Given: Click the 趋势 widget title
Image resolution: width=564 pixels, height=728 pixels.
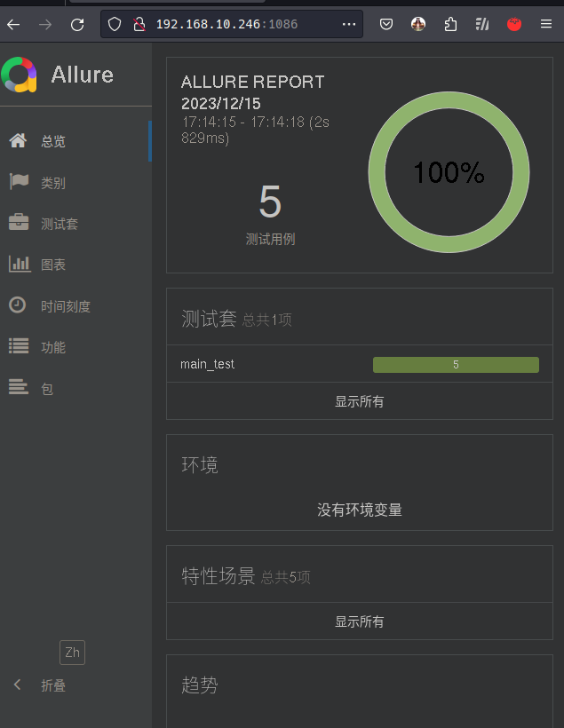Looking at the screenshot, I should point(200,684).
